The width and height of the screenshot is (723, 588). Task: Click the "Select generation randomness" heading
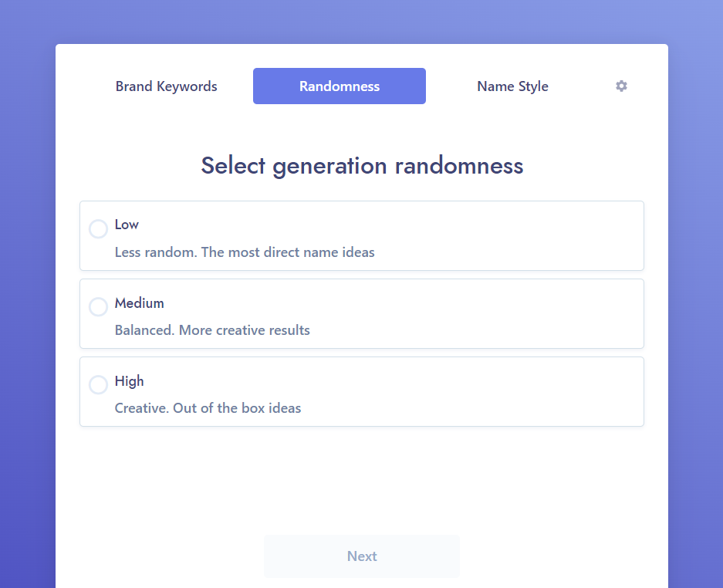(362, 166)
